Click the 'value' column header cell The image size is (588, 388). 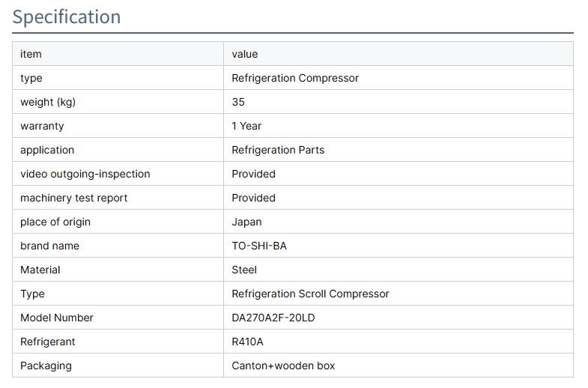(x=245, y=54)
